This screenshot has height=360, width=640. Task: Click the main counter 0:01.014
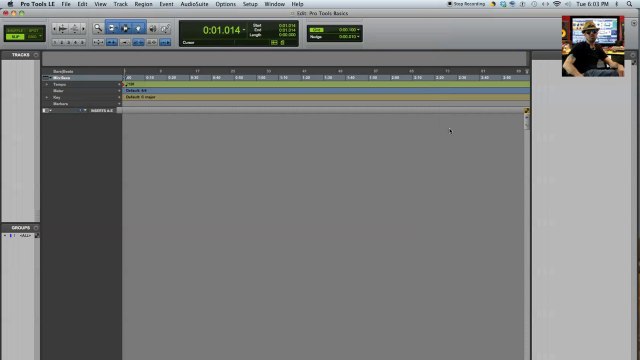(x=222, y=30)
